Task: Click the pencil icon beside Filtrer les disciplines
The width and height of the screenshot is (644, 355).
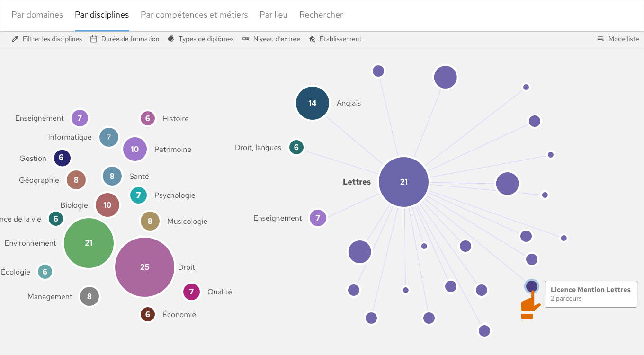Action: (x=15, y=39)
